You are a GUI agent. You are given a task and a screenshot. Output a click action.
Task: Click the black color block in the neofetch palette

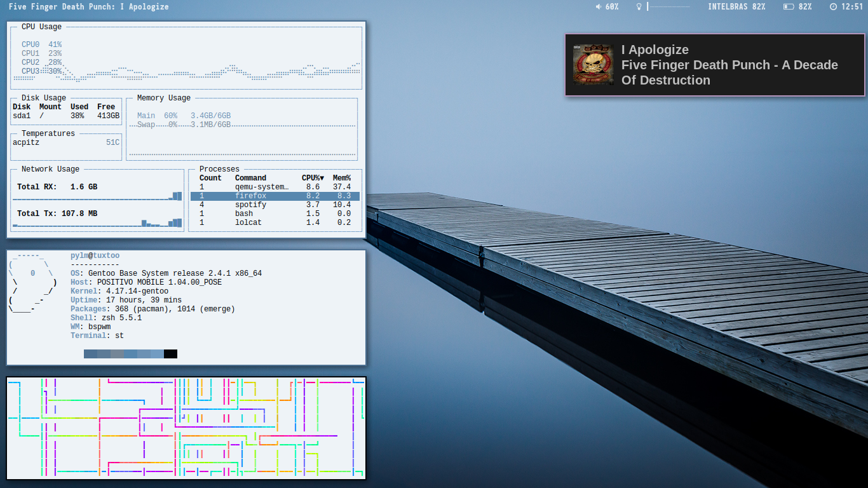point(170,354)
